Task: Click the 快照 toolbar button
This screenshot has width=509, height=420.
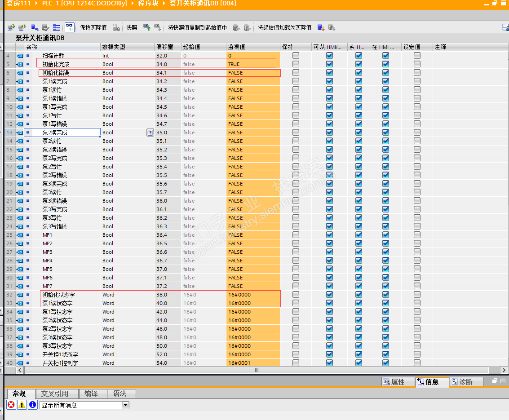Action: coord(132,27)
